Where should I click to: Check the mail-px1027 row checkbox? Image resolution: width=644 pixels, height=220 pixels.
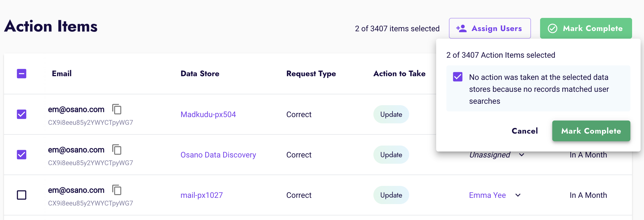click(x=22, y=195)
